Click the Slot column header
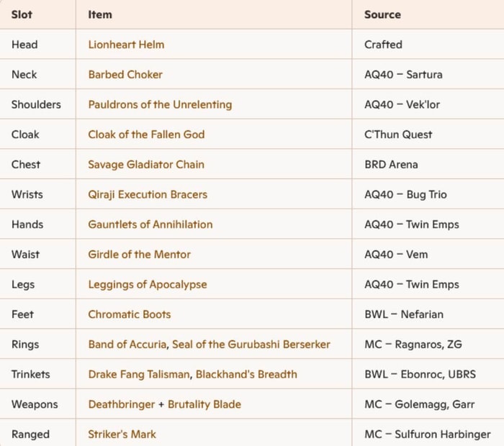This screenshot has width=504, height=446. click(x=22, y=14)
